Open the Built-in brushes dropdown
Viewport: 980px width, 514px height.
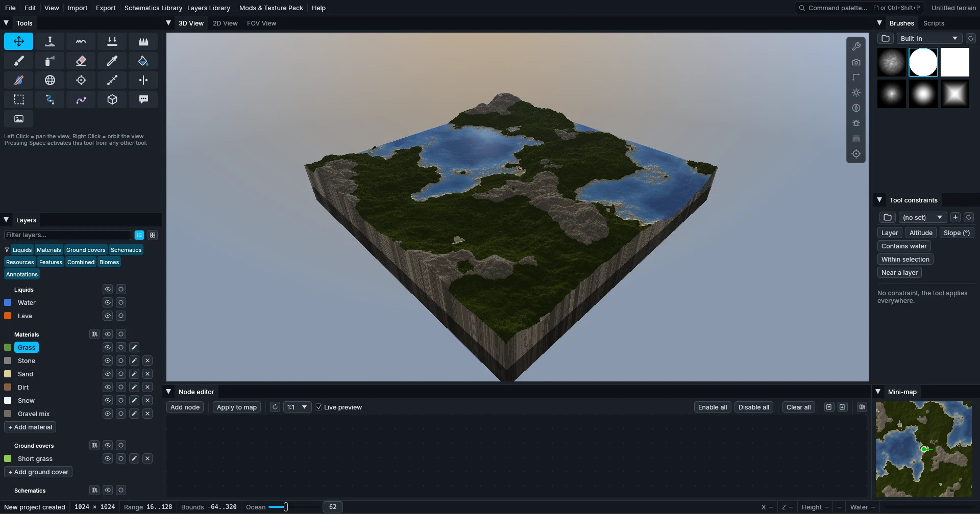(x=929, y=38)
